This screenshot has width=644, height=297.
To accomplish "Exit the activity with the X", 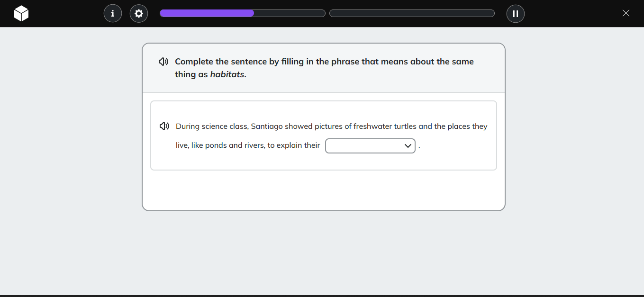I will point(626,13).
